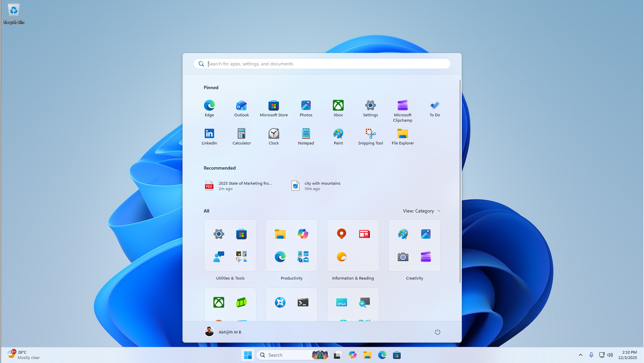The height and width of the screenshot is (363, 644).
Task: Launch the Calculator
Action: [x=241, y=136]
